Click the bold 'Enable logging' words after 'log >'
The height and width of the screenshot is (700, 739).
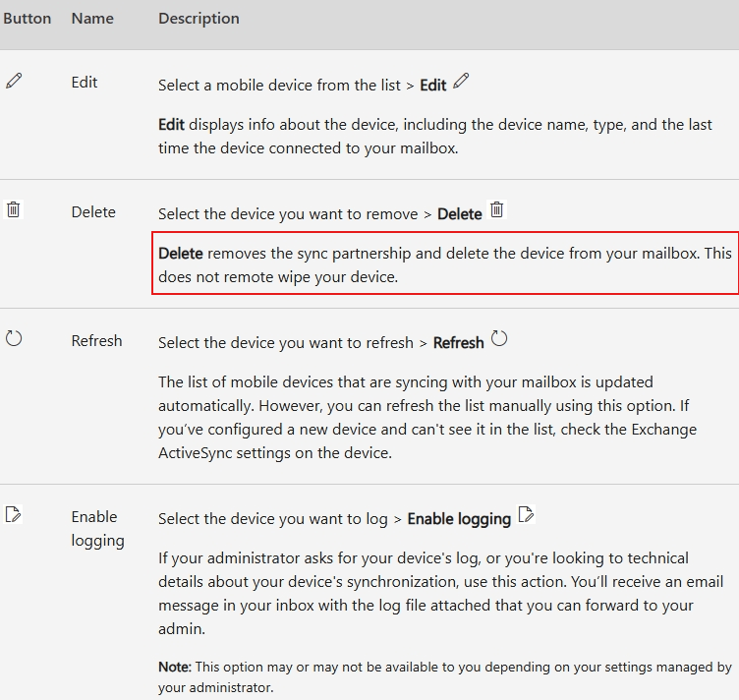[x=459, y=519]
